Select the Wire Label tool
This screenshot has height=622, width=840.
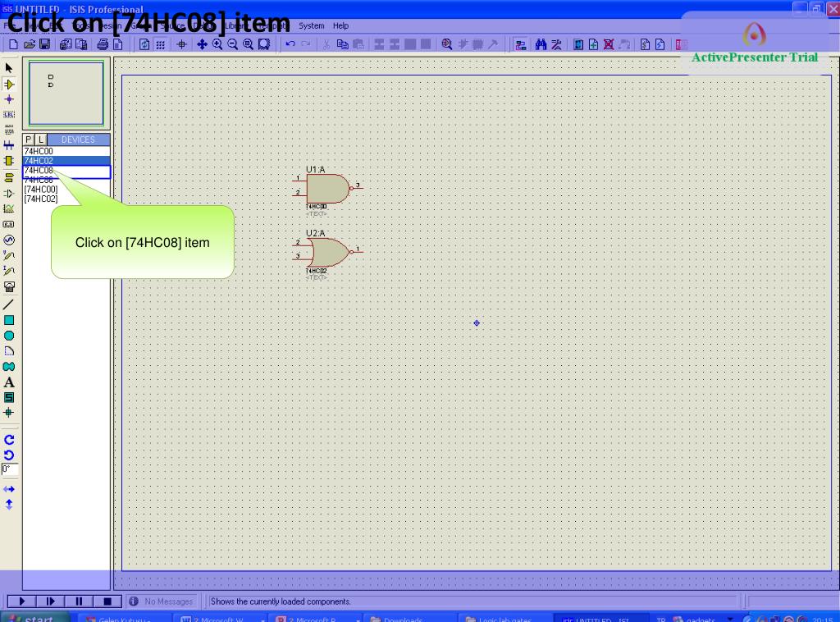(x=8, y=115)
